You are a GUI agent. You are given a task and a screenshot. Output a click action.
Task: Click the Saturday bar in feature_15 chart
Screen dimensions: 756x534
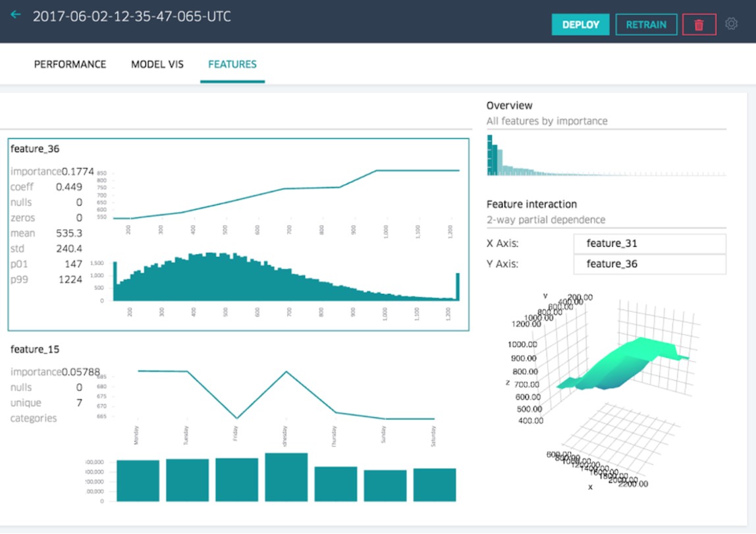435,485
